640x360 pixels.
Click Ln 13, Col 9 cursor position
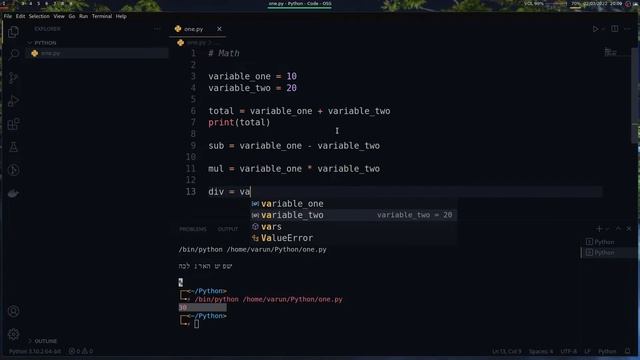click(507, 351)
